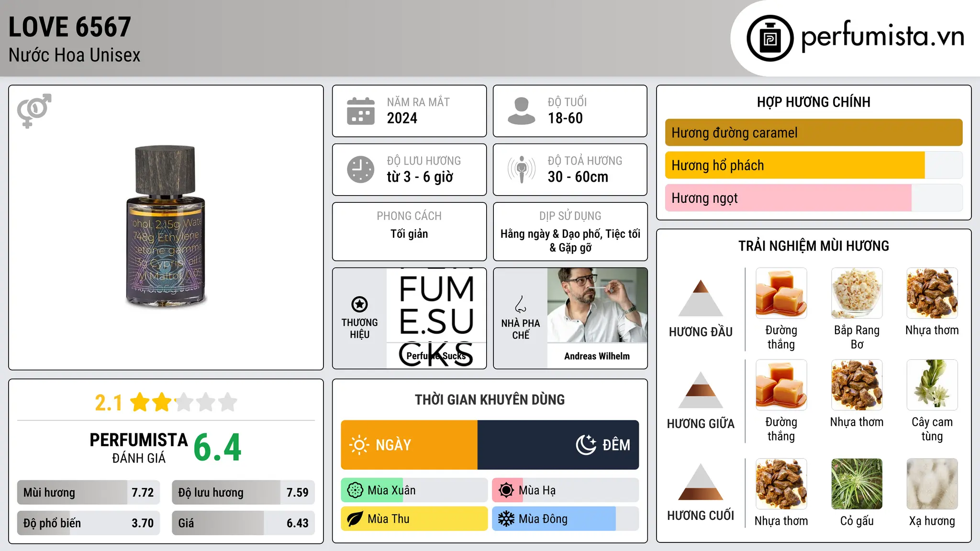Click the 2.1 star rating number
Viewport: 980px width, 551px height.
pyautogui.click(x=109, y=403)
